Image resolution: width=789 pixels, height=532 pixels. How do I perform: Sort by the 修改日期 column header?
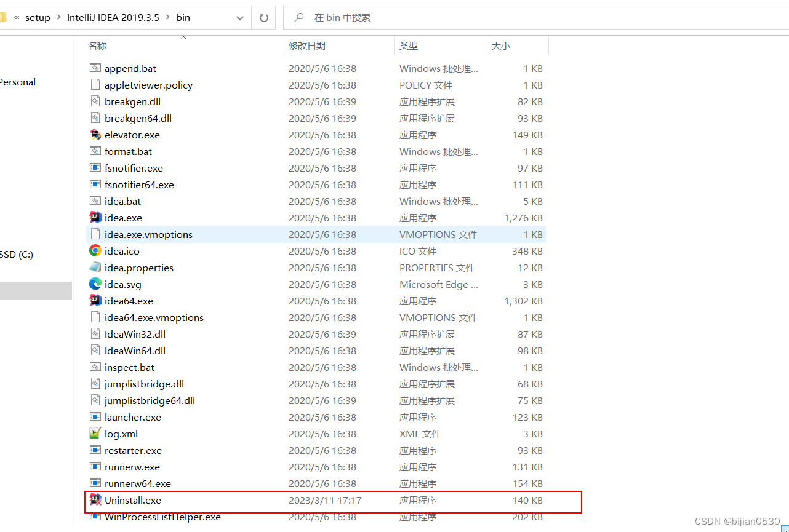[x=307, y=46]
